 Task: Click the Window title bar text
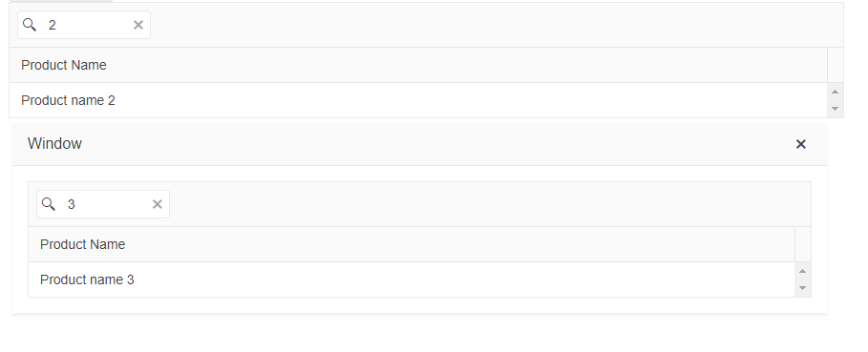(54, 144)
